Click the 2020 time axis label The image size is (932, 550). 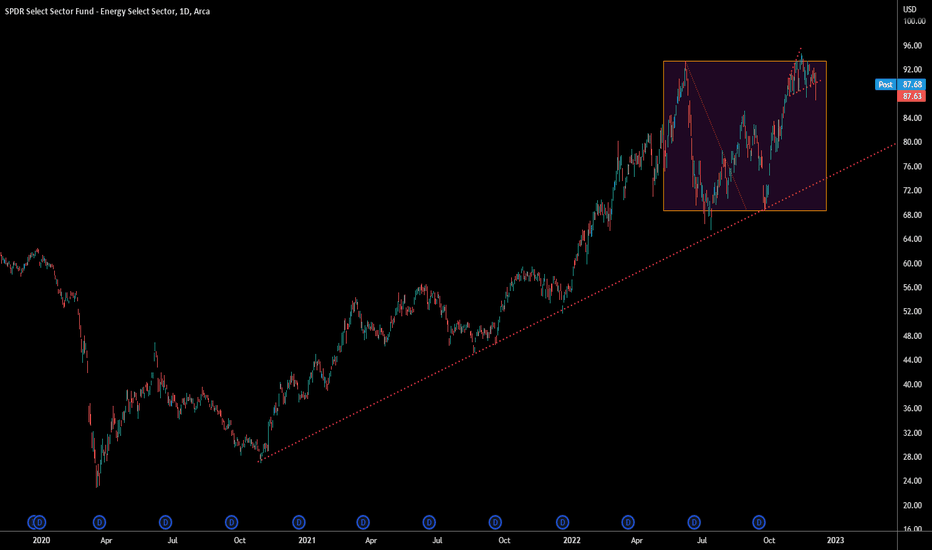click(41, 540)
